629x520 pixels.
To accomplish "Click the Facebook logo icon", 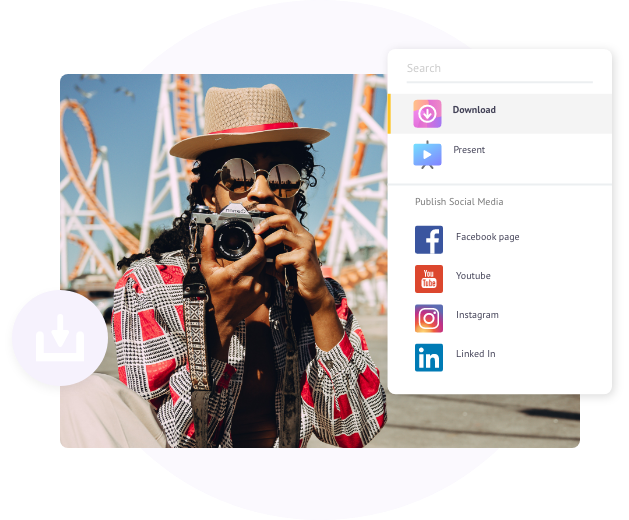I will point(429,240).
